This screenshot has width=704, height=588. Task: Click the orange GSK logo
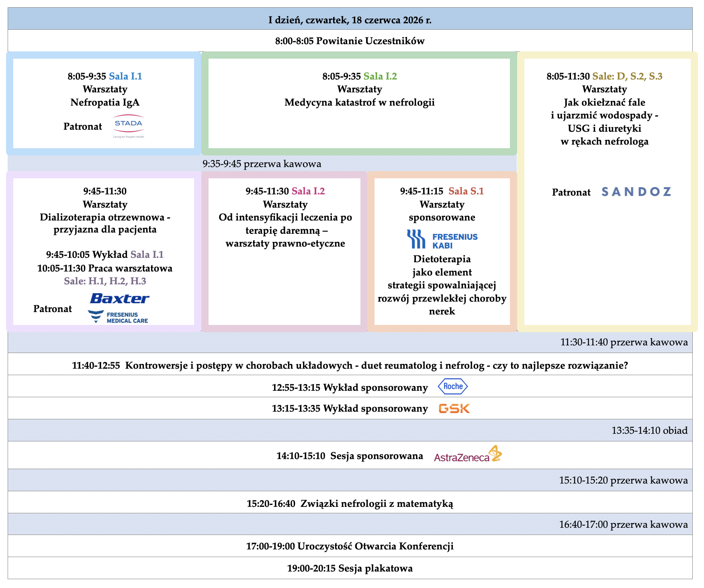click(x=454, y=408)
